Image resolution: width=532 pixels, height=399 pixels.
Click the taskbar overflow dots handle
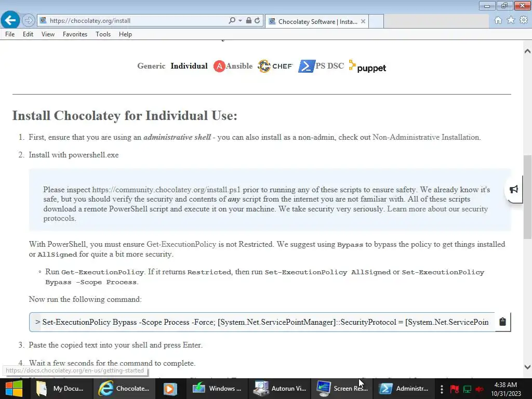pyautogui.click(x=442, y=389)
